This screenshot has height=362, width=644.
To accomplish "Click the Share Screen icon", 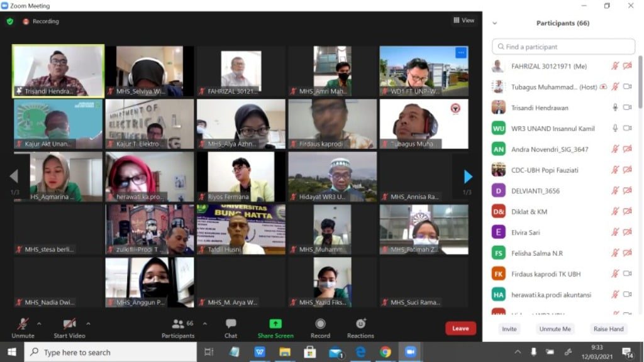I will click(275, 324).
